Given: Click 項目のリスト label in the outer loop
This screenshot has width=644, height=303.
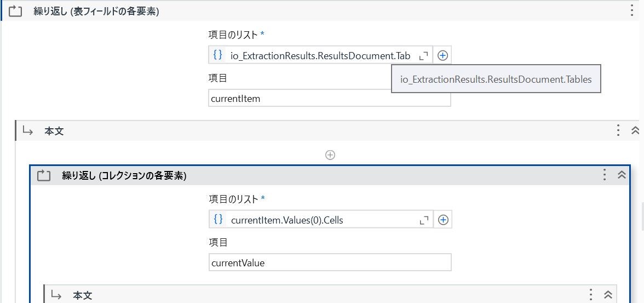Looking at the screenshot, I should tap(233, 35).
